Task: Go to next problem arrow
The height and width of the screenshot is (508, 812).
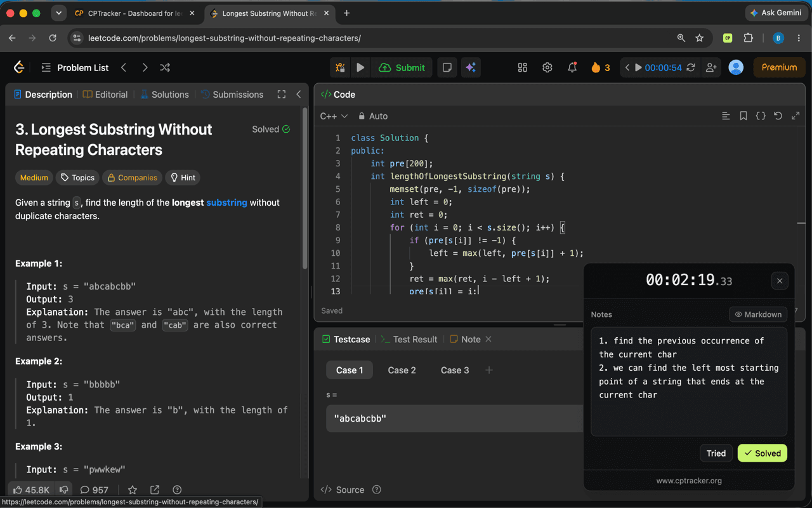Action: (x=145, y=67)
